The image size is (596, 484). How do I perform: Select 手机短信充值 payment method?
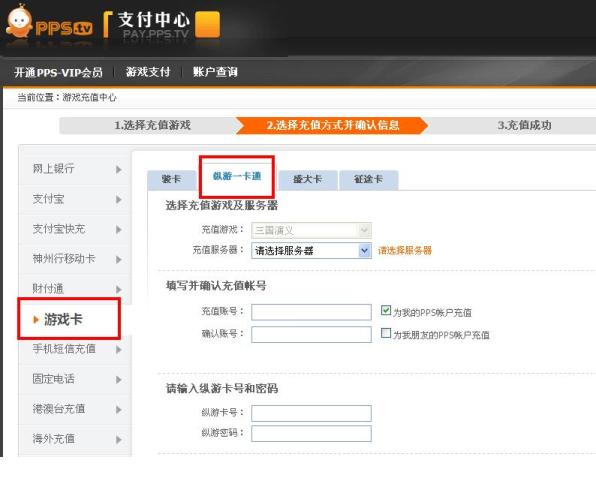coord(75,349)
